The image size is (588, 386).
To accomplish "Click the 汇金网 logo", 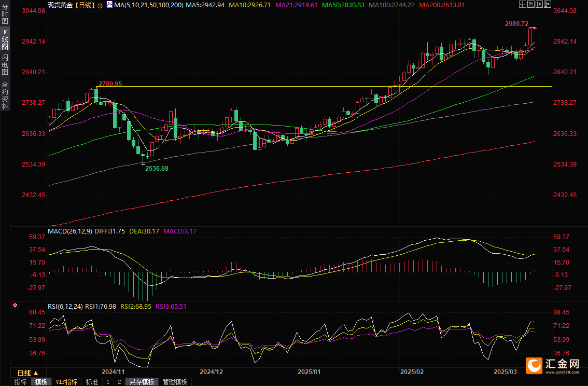I will click(x=552, y=365).
